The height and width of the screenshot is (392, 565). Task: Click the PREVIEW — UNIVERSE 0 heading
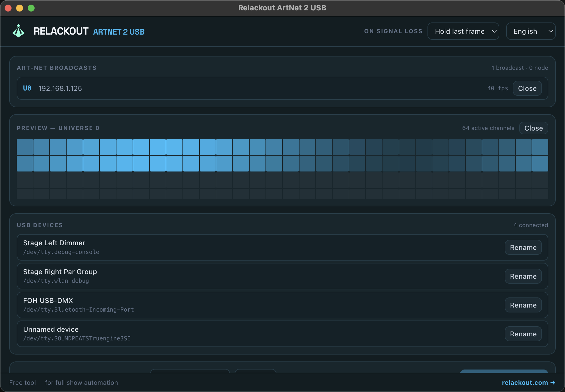58,128
